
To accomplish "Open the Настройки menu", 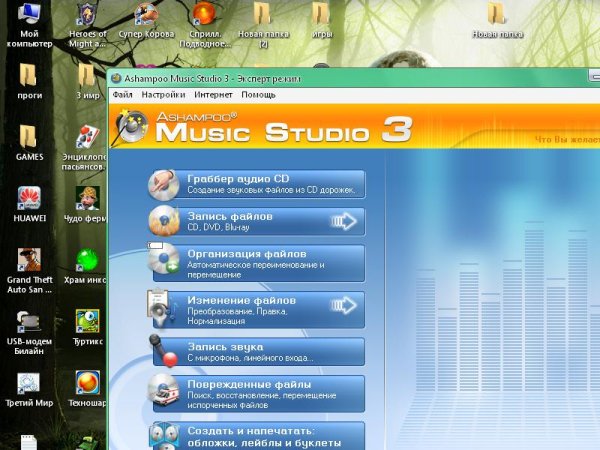I will [163, 95].
